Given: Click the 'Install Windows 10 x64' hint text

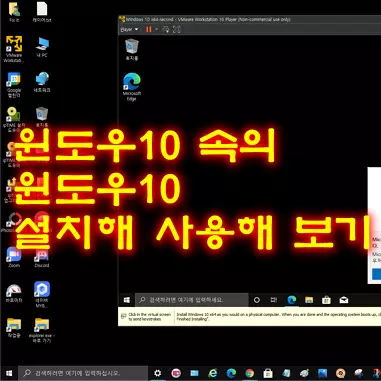Looking at the screenshot, I should tap(278, 317).
